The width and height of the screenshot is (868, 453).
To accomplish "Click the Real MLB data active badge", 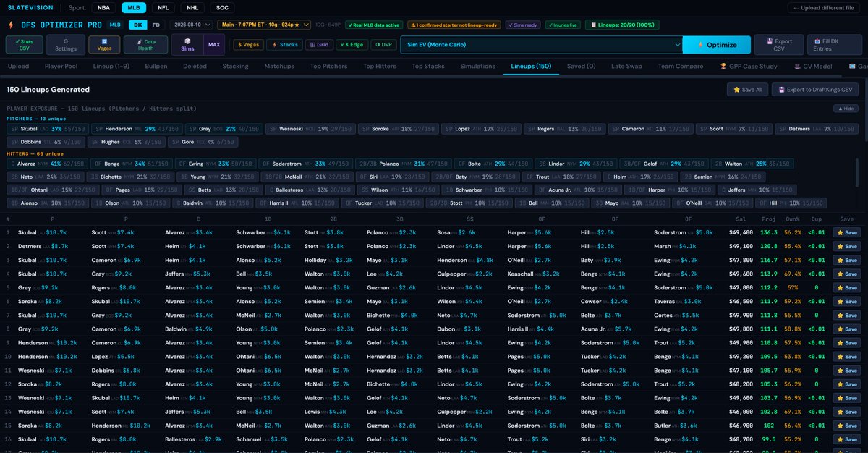I will 373,25.
